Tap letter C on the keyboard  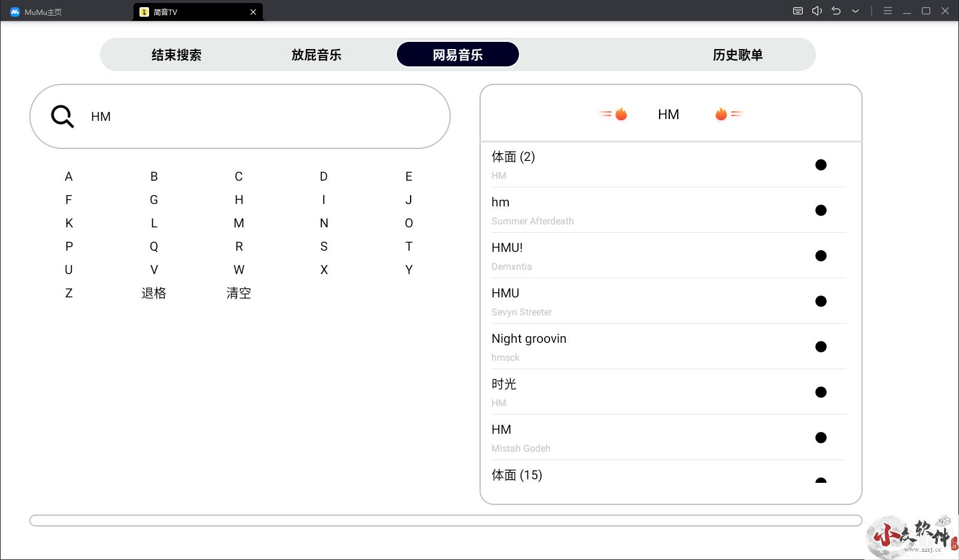(x=239, y=176)
